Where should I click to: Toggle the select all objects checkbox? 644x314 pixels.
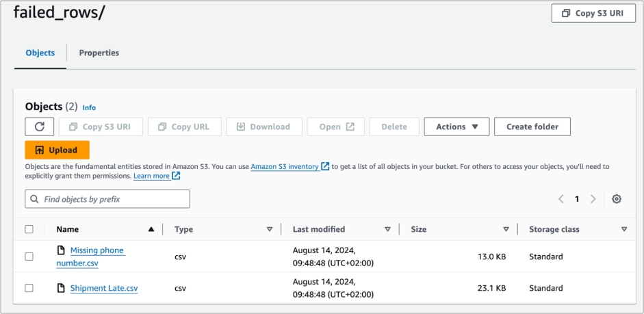coord(29,229)
